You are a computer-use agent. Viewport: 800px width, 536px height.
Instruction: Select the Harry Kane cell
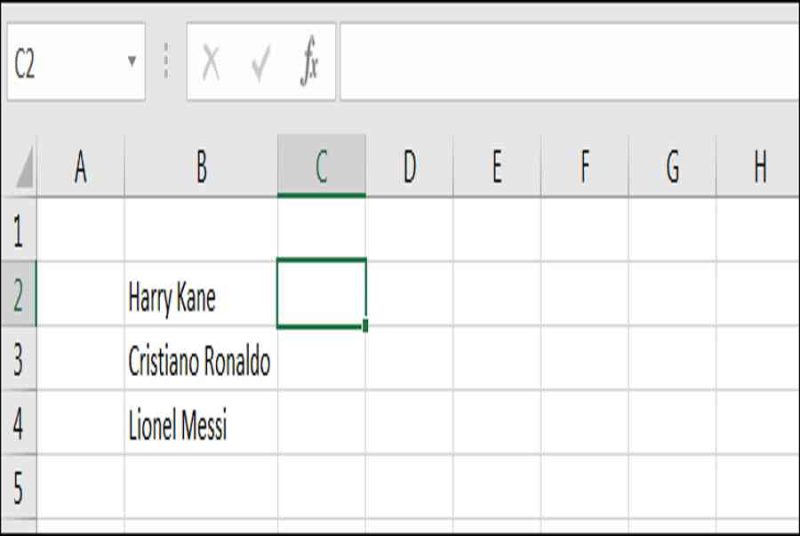201,294
